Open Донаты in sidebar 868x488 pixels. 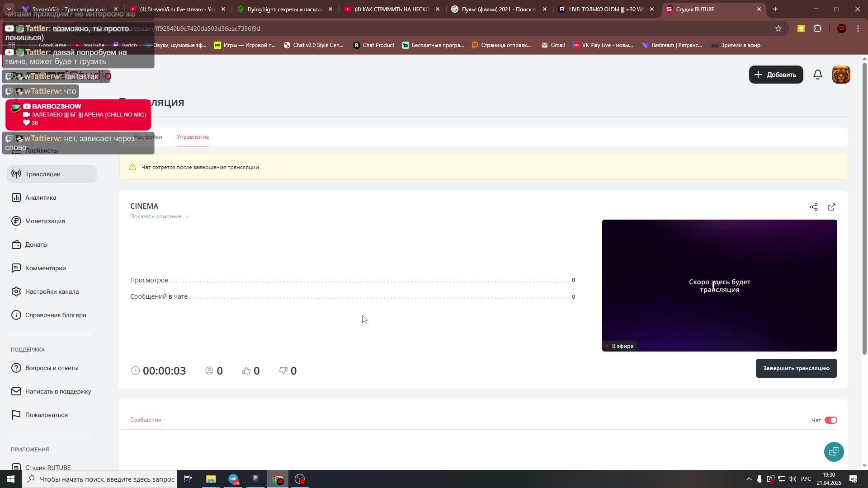click(x=36, y=244)
